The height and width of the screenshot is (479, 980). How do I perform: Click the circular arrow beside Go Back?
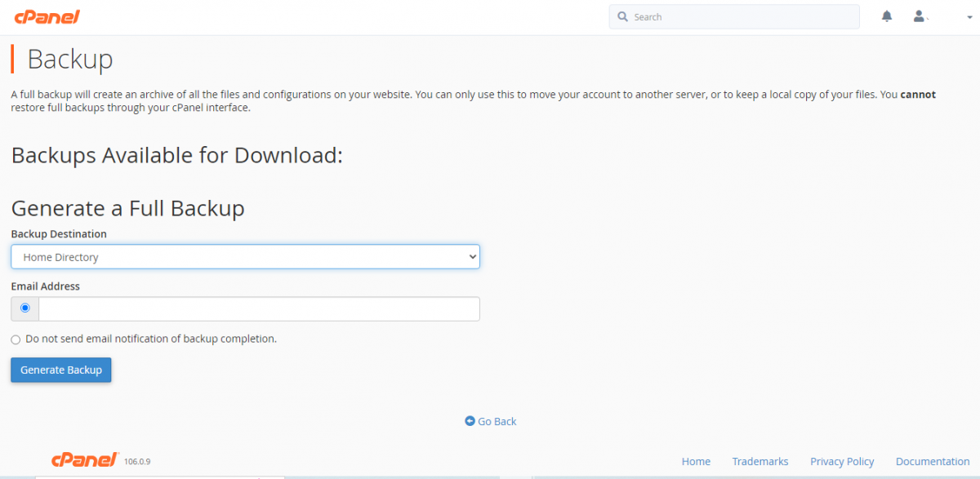pyautogui.click(x=470, y=421)
